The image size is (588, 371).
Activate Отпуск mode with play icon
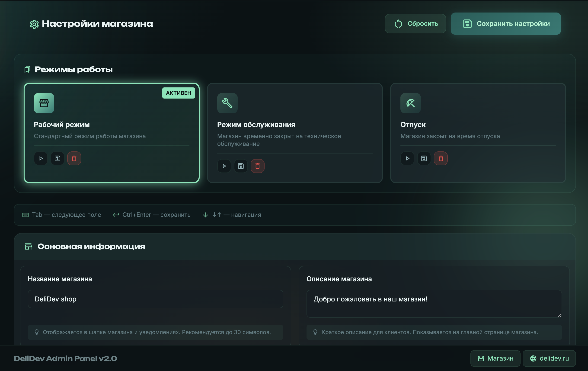click(407, 159)
